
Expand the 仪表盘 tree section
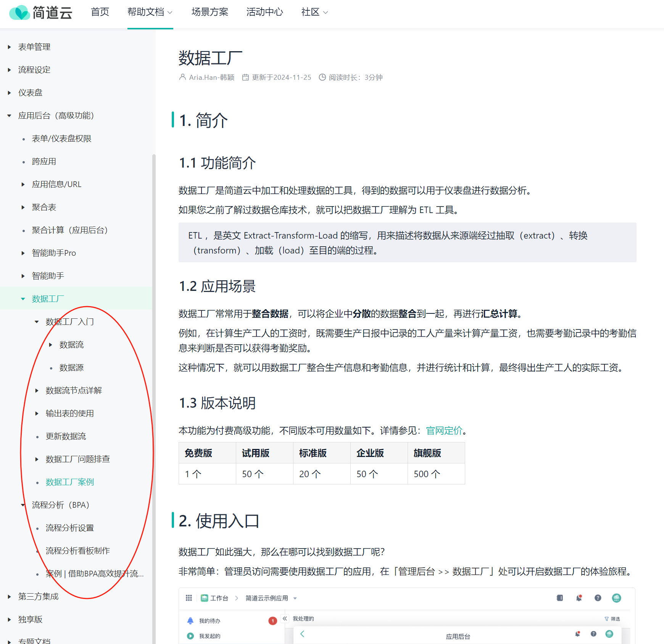[9, 93]
